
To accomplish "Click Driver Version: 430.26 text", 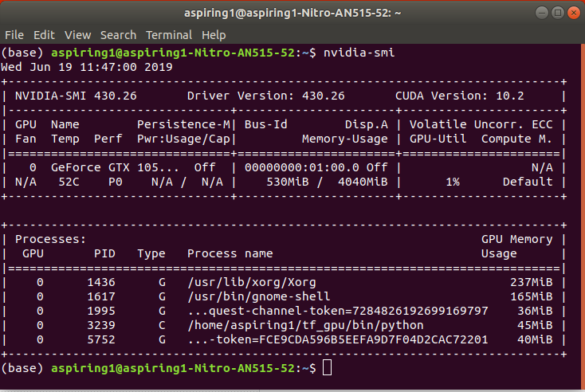I will (265, 96).
